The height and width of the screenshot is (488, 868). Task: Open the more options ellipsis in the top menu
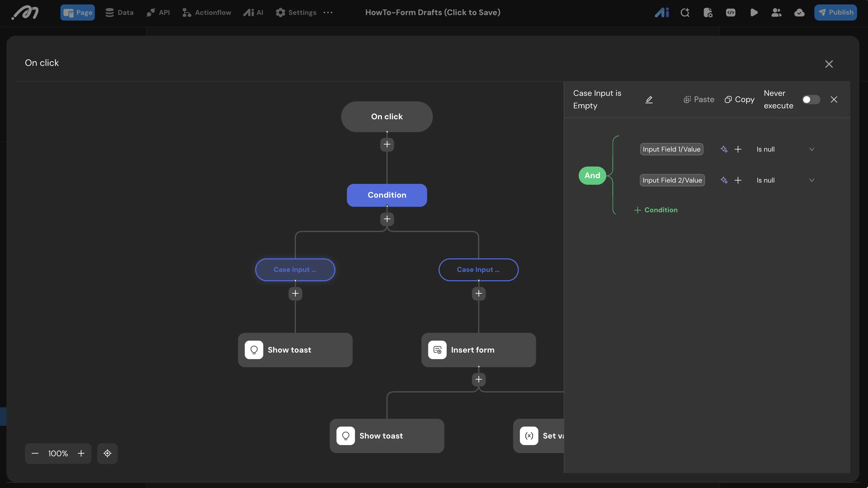coord(328,12)
